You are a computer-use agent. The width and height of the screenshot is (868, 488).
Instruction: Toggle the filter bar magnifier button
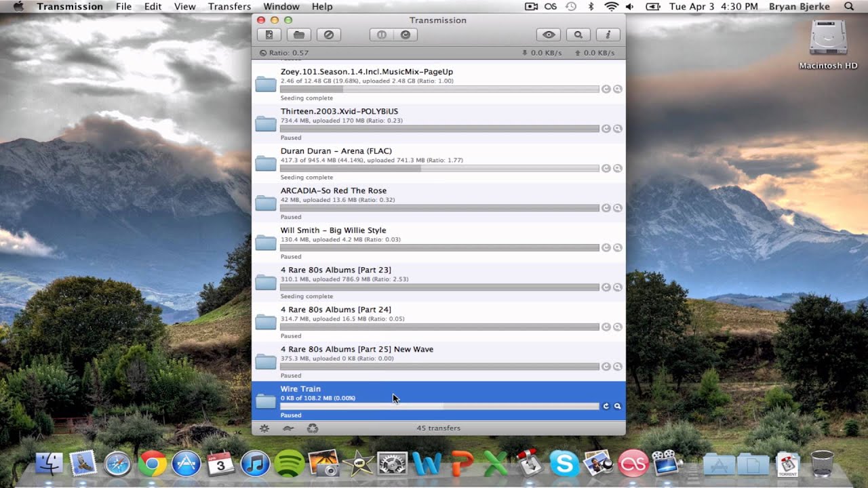578,35
